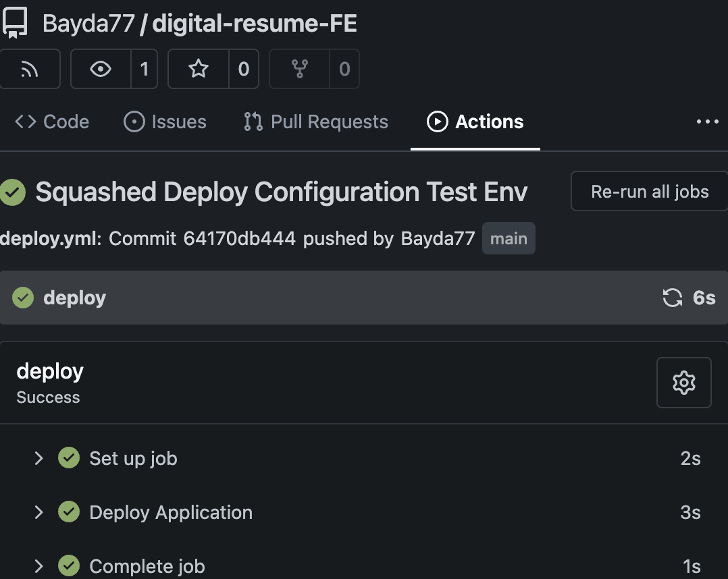Open the Issues tab
Image resolution: width=728 pixels, height=579 pixels.
[165, 122]
